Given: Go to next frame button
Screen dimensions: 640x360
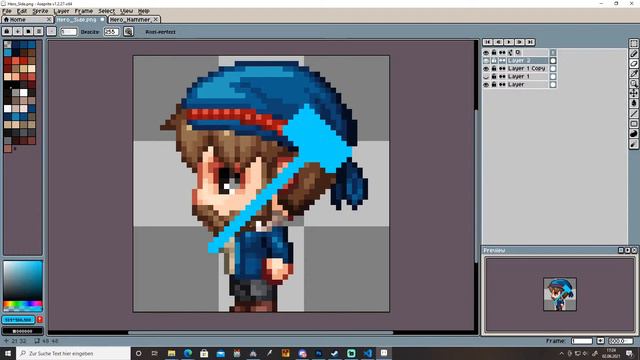Looking at the screenshot, I should 519,42.
